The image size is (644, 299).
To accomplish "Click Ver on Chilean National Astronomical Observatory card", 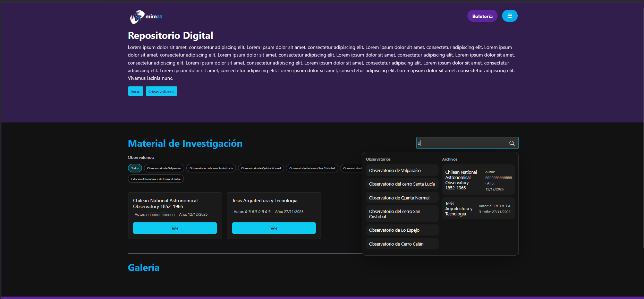I will click(x=175, y=228).
